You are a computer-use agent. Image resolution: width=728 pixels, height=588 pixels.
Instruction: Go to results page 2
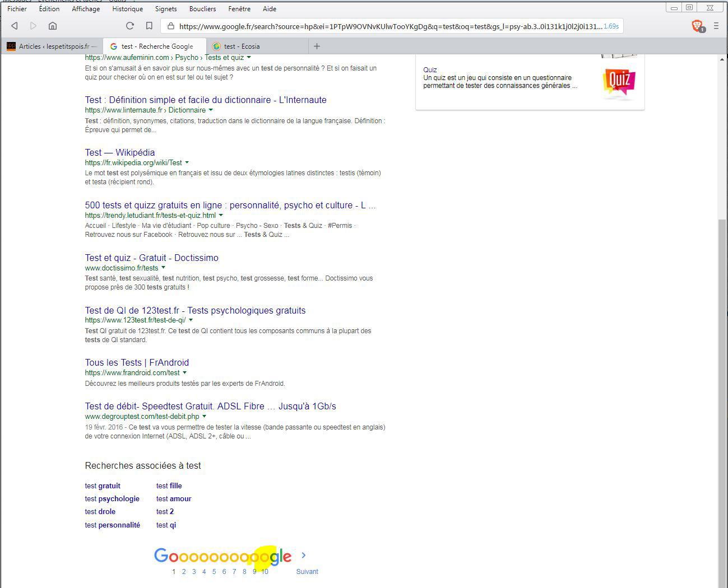184,572
